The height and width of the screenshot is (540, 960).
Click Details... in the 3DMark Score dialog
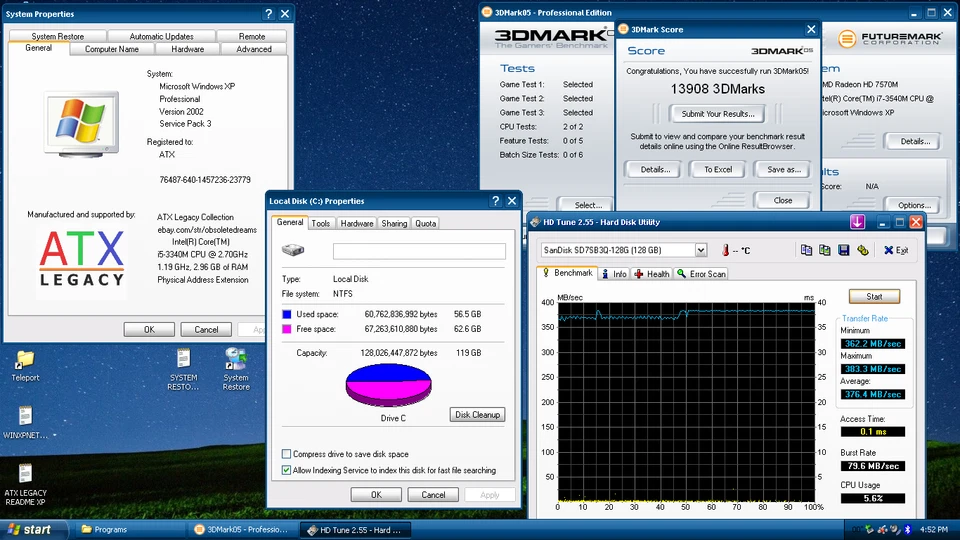[x=655, y=170]
